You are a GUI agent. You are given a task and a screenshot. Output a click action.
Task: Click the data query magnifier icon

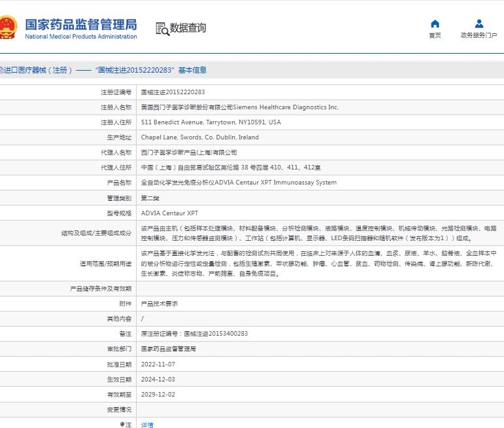(x=162, y=28)
